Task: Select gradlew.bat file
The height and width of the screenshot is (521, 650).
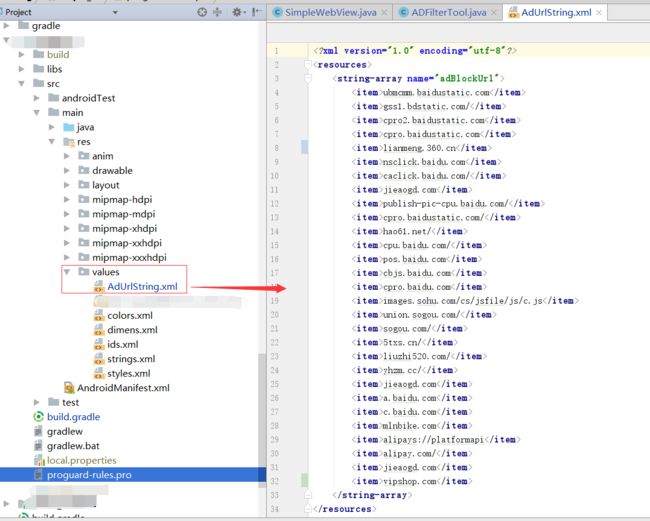Action: tap(73, 446)
